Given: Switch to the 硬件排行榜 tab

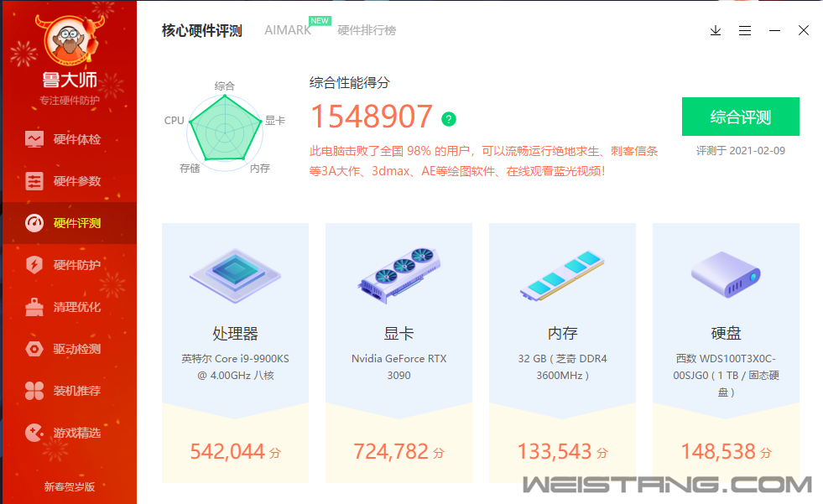Looking at the screenshot, I should coord(367,30).
